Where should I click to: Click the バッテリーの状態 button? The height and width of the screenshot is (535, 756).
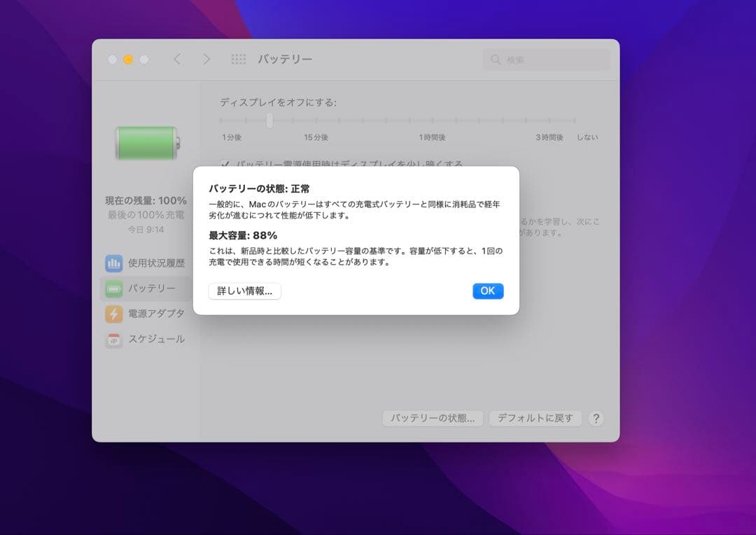click(433, 418)
